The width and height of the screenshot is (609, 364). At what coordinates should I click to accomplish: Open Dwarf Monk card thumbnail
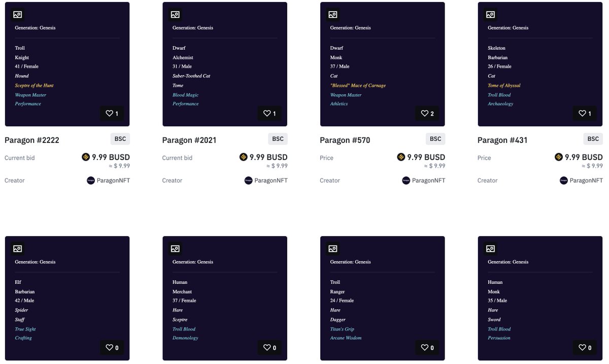click(x=383, y=64)
